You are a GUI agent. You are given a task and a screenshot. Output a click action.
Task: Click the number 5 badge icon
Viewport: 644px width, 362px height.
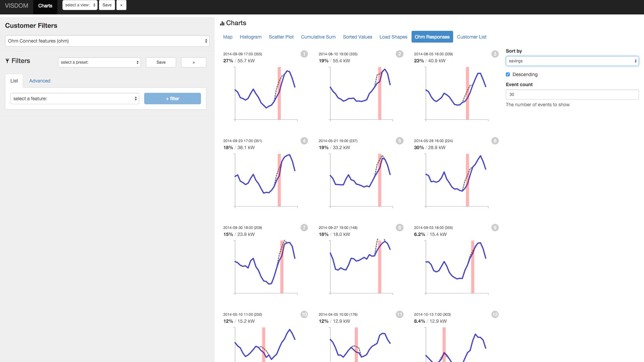coord(399,141)
